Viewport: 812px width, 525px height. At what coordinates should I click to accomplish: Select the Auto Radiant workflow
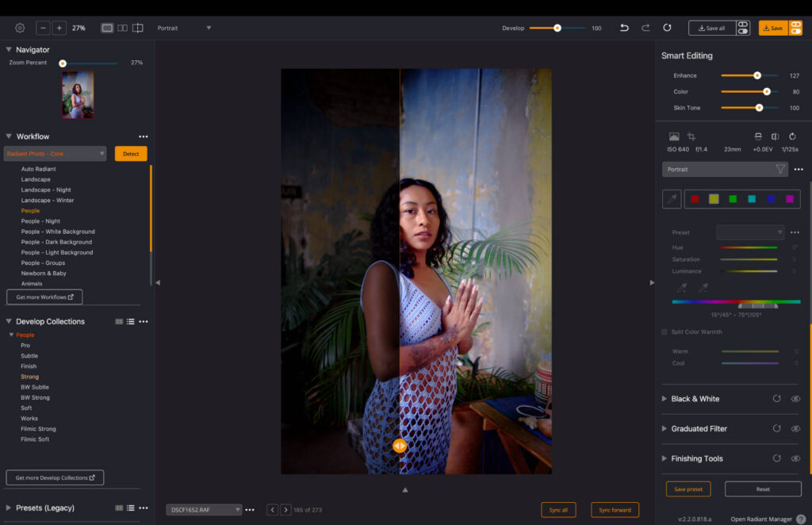38,169
